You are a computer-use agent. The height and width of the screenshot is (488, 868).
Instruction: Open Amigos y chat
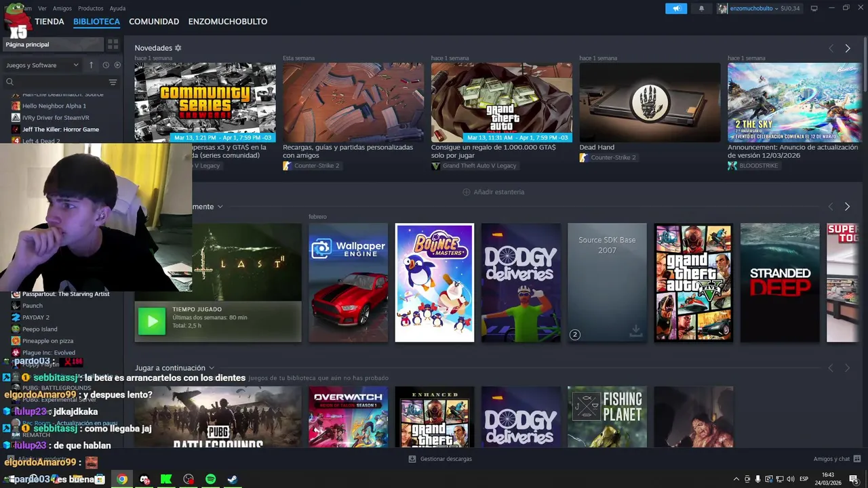[837, 459]
